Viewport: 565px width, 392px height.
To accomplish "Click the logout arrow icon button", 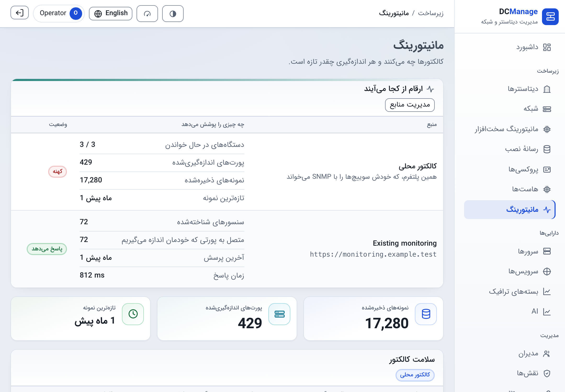I will point(20,13).
